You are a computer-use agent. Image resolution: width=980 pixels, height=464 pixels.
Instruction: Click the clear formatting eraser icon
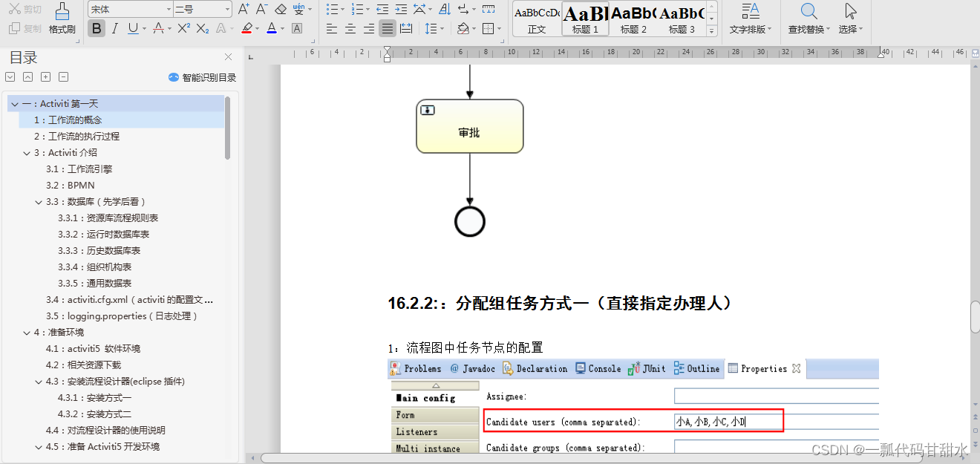pyautogui.click(x=281, y=10)
